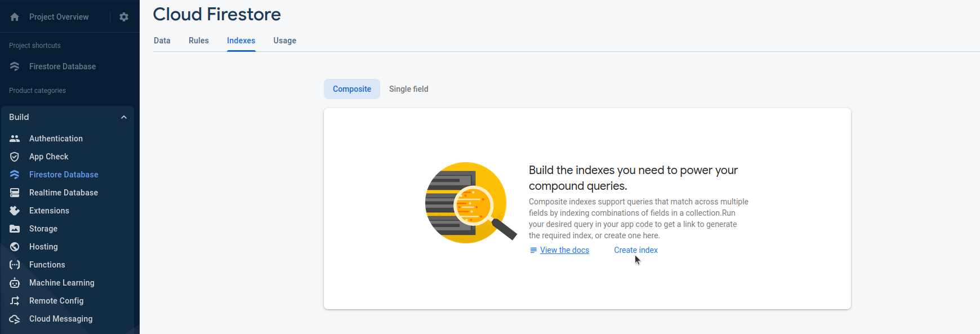Switch to the Data tab
Screen dimensions: 980x334
coord(162,41)
